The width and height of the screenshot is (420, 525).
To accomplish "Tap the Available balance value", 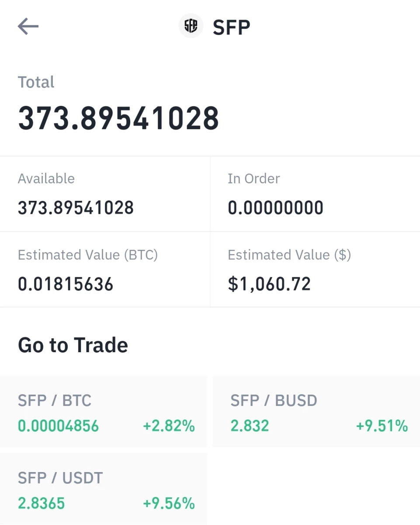I will [x=76, y=207].
